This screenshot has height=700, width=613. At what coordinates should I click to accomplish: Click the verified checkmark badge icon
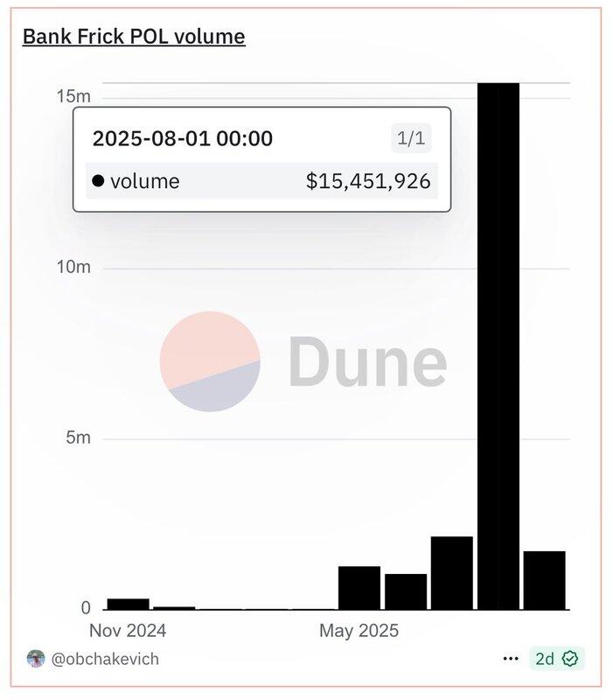[x=570, y=659]
